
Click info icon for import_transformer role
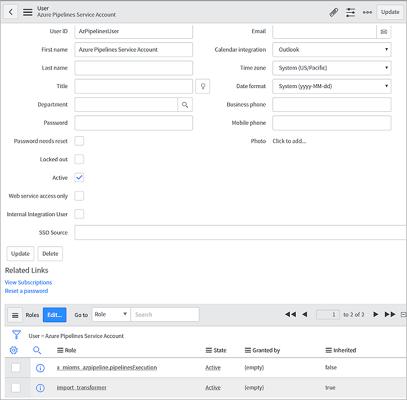[40, 388]
